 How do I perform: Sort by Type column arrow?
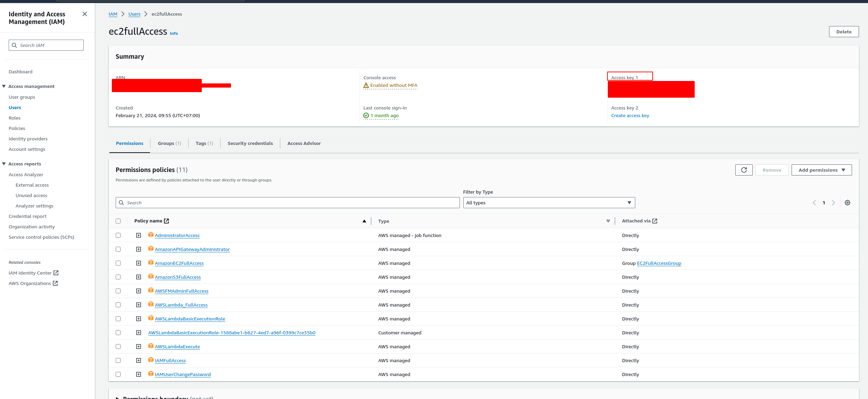tap(608, 221)
